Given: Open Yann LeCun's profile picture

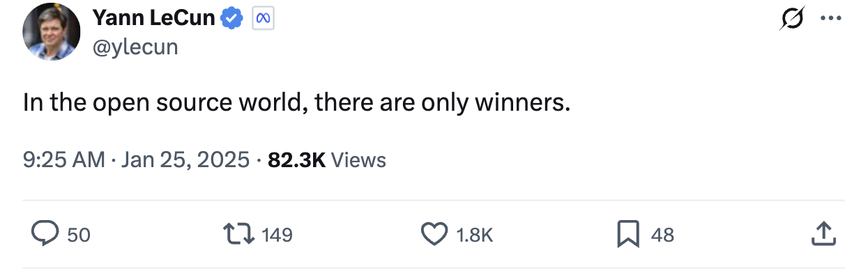Looking at the screenshot, I should pyautogui.click(x=52, y=31).
